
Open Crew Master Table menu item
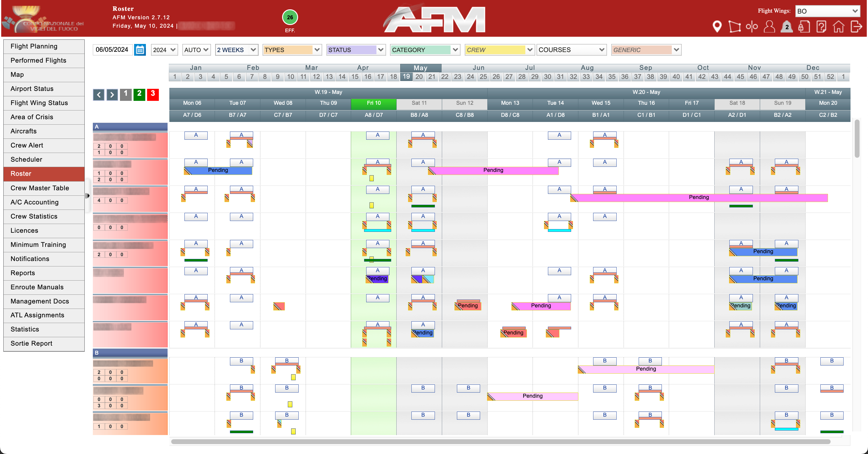(44, 188)
